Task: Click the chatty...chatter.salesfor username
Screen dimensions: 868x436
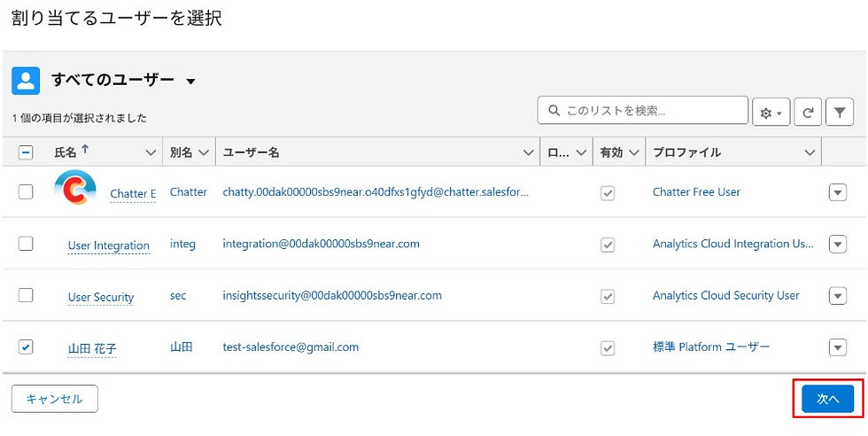Action: [376, 192]
